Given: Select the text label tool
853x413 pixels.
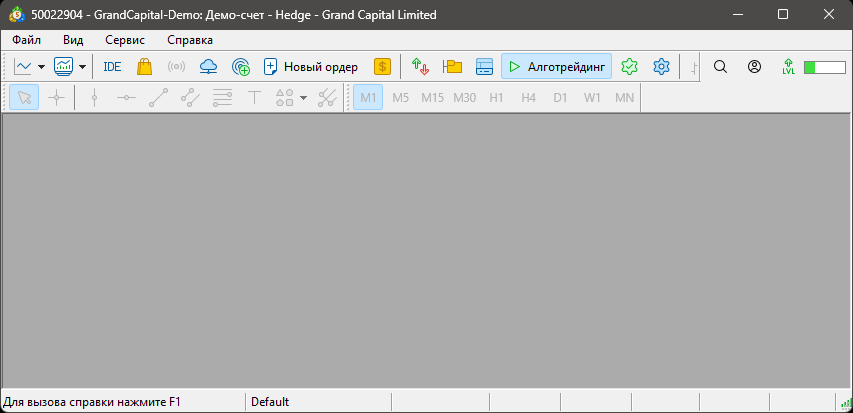Looking at the screenshot, I should [x=254, y=97].
